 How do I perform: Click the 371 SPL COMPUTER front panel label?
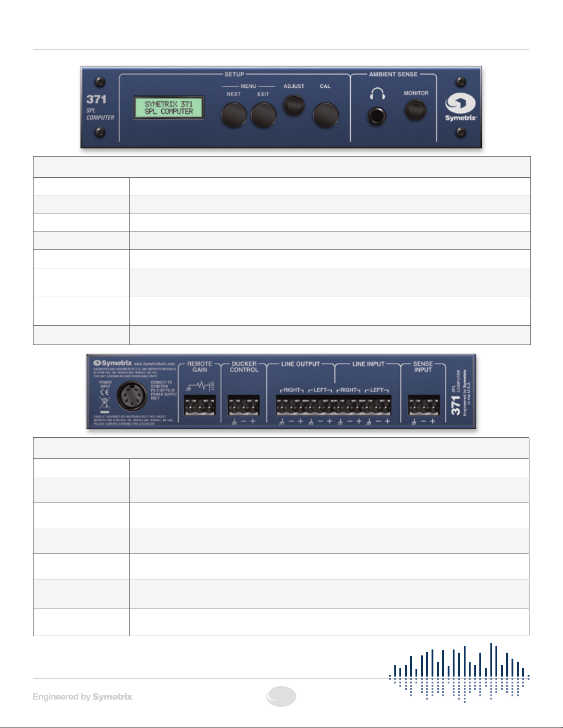(100, 107)
